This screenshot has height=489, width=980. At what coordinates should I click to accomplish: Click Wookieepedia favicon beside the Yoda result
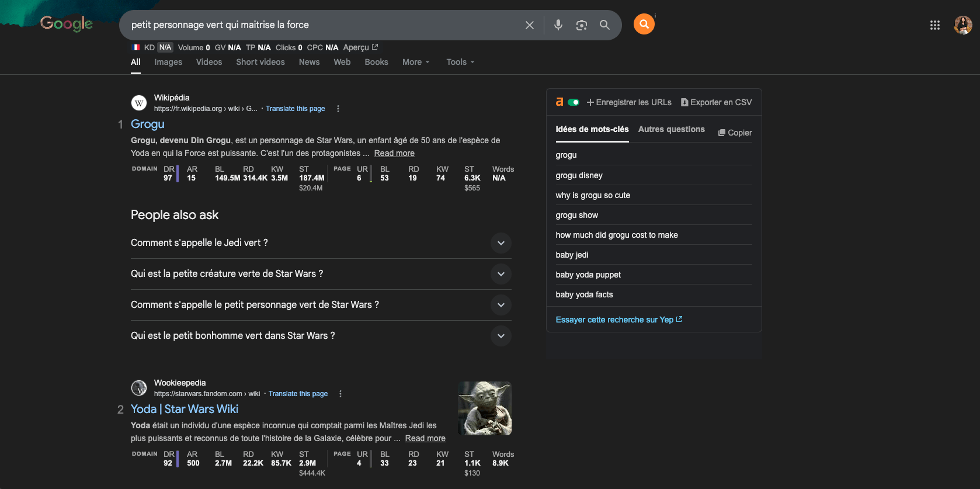click(139, 388)
